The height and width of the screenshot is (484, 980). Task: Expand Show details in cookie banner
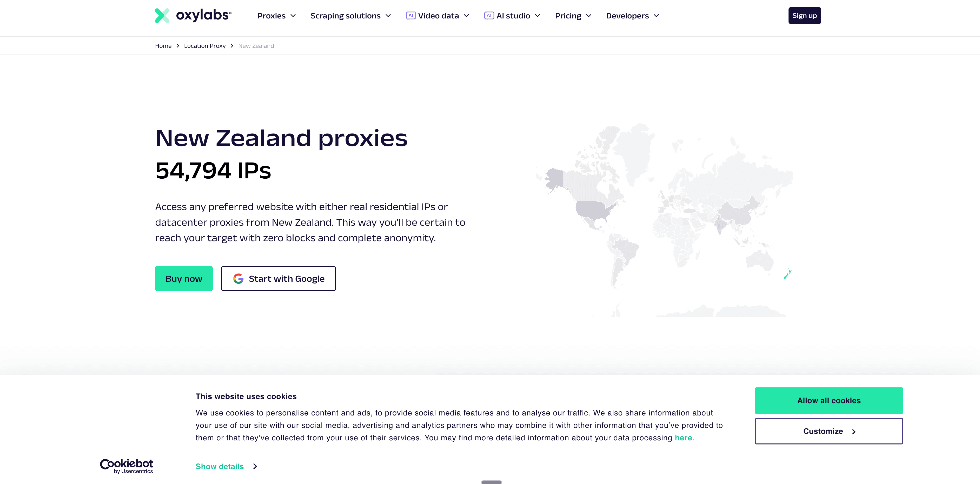click(x=226, y=467)
